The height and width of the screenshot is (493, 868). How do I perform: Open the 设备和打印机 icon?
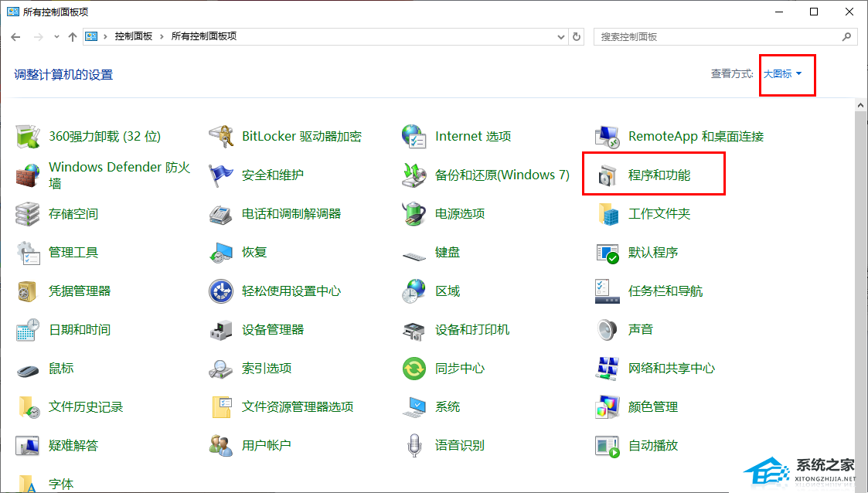pyautogui.click(x=414, y=330)
